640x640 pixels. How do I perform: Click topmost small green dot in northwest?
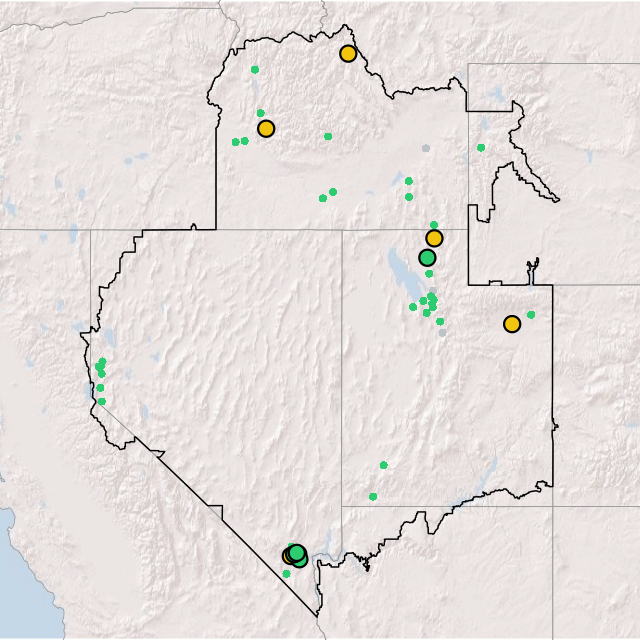click(x=255, y=70)
